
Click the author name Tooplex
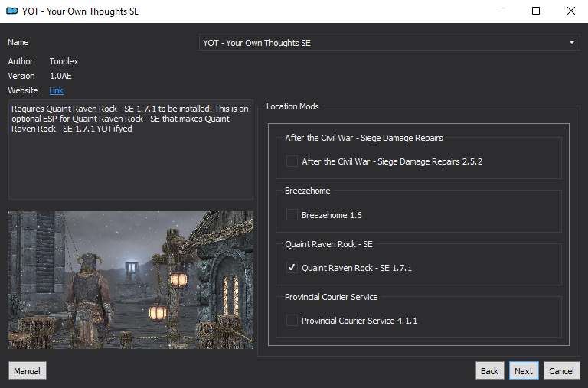[64, 61]
